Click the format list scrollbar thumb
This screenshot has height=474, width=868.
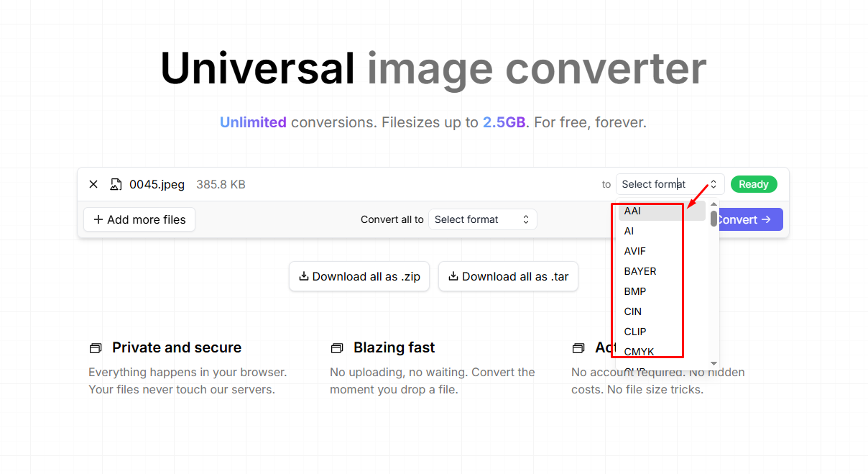[714, 219]
